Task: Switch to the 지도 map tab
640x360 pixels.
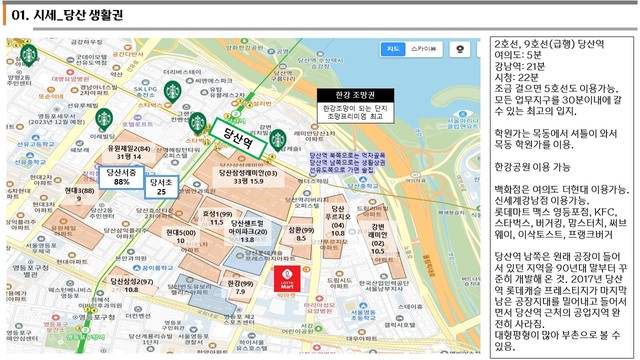Action: pos(393,49)
